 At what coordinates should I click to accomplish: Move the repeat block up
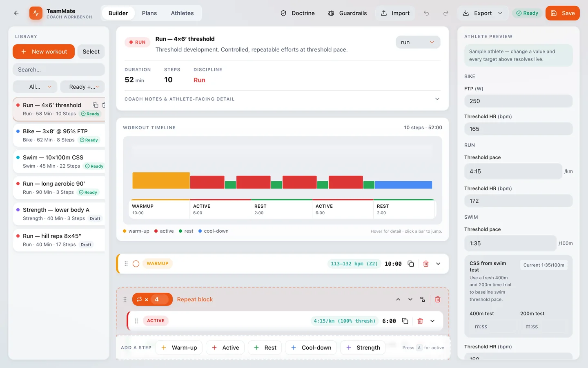click(398, 299)
